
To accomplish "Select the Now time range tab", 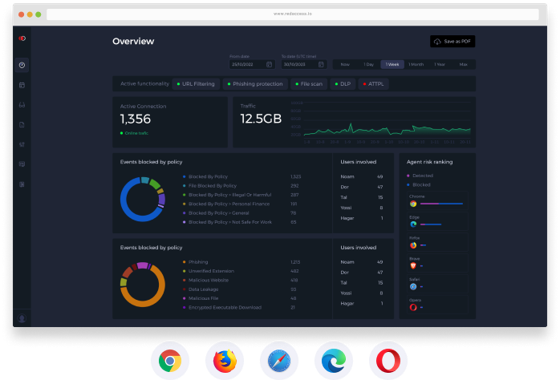I will click(x=345, y=64).
